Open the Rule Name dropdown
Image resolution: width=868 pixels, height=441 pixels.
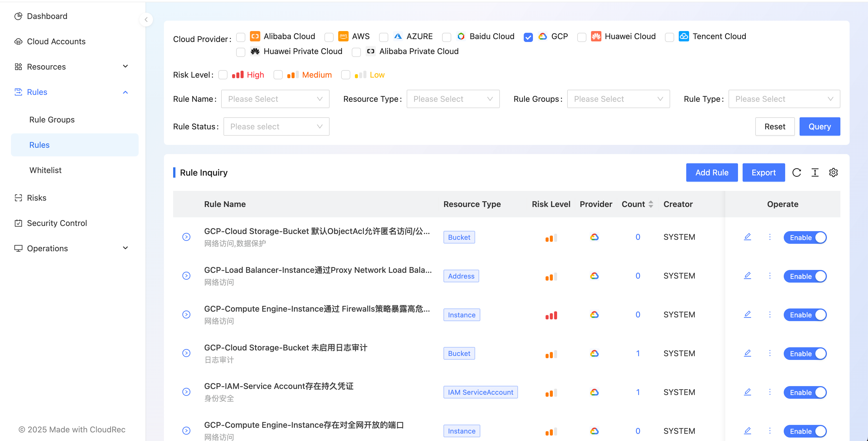pyautogui.click(x=275, y=99)
